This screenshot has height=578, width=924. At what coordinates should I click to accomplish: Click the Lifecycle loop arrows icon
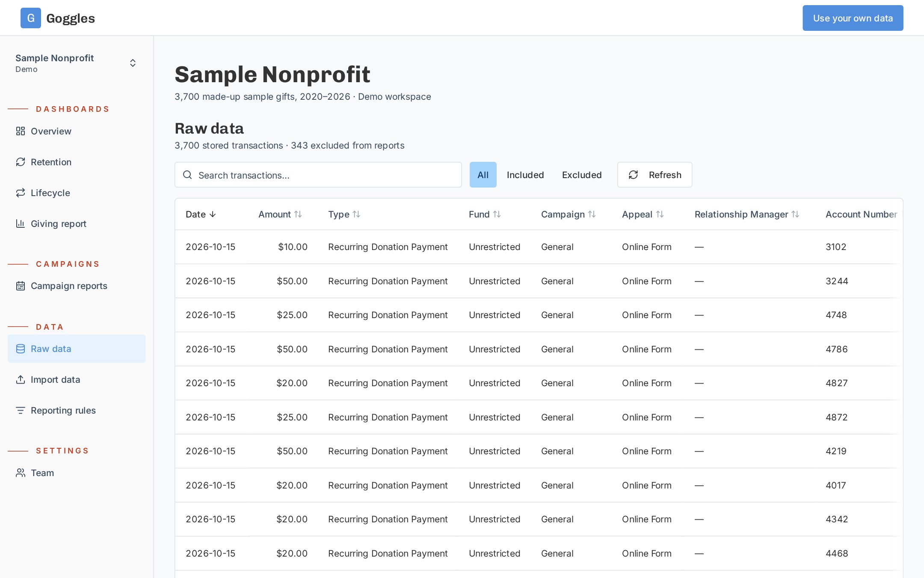tap(21, 193)
